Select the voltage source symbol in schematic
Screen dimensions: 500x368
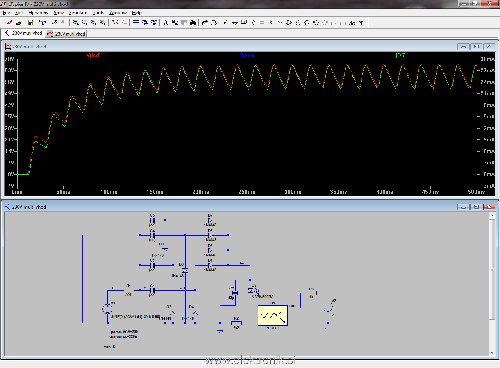[x=107, y=309]
